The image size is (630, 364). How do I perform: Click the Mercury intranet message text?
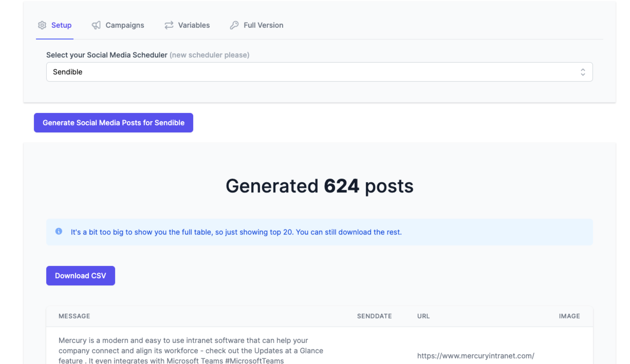190,350
